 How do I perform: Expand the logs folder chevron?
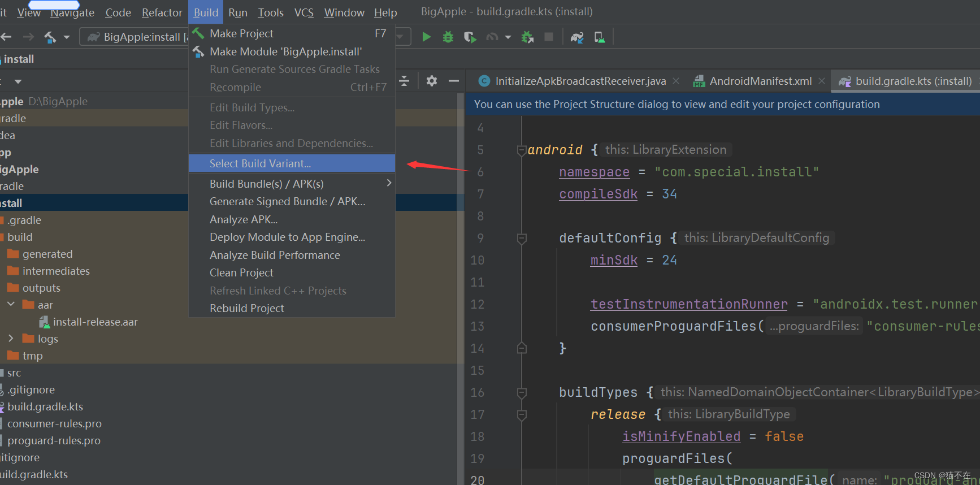[11, 338]
